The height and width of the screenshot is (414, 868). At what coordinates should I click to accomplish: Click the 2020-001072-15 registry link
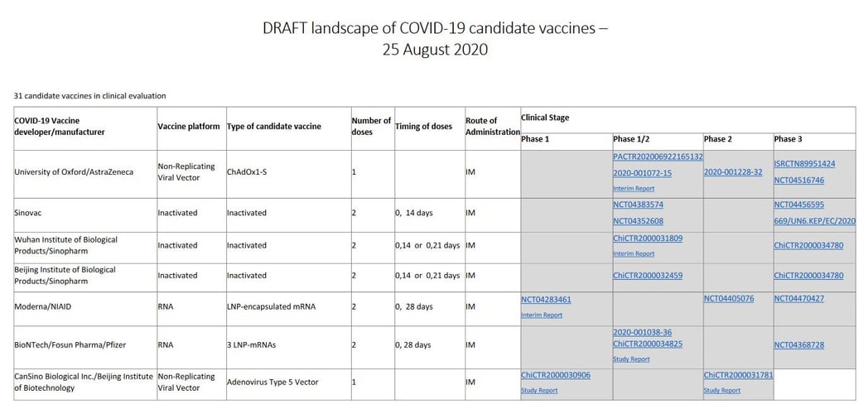pos(642,173)
